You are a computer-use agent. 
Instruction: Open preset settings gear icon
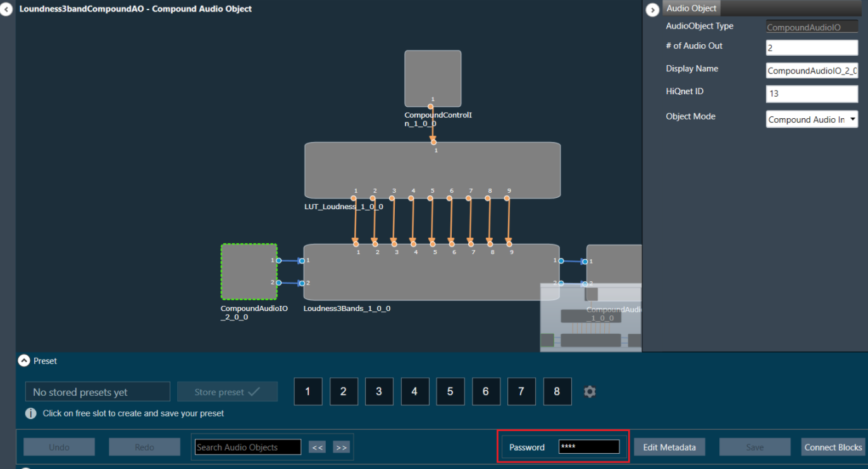[x=590, y=392]
